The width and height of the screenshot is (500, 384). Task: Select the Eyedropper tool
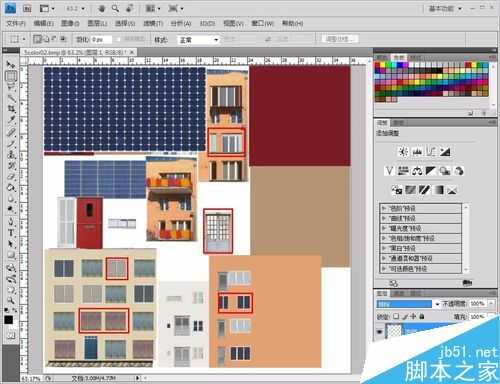pos(11,120)
